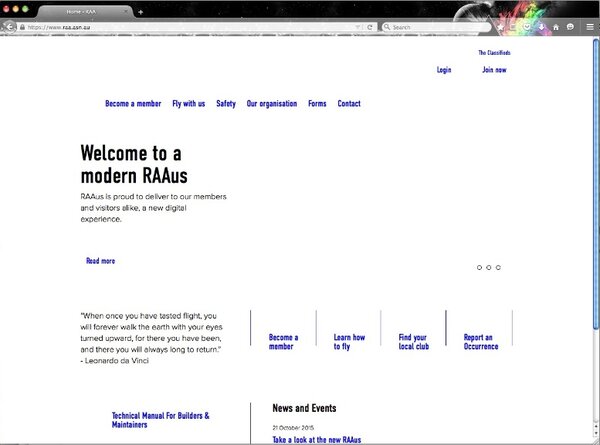Save to Pocket using the toolbar icon

pyautogui.click(x=526, y=27)
